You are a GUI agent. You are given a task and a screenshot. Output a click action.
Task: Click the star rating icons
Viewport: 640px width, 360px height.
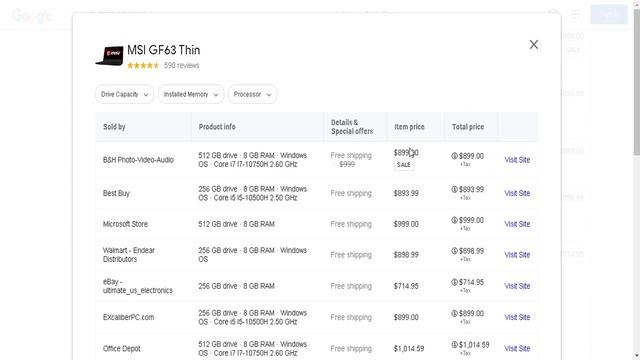point(143,65)
